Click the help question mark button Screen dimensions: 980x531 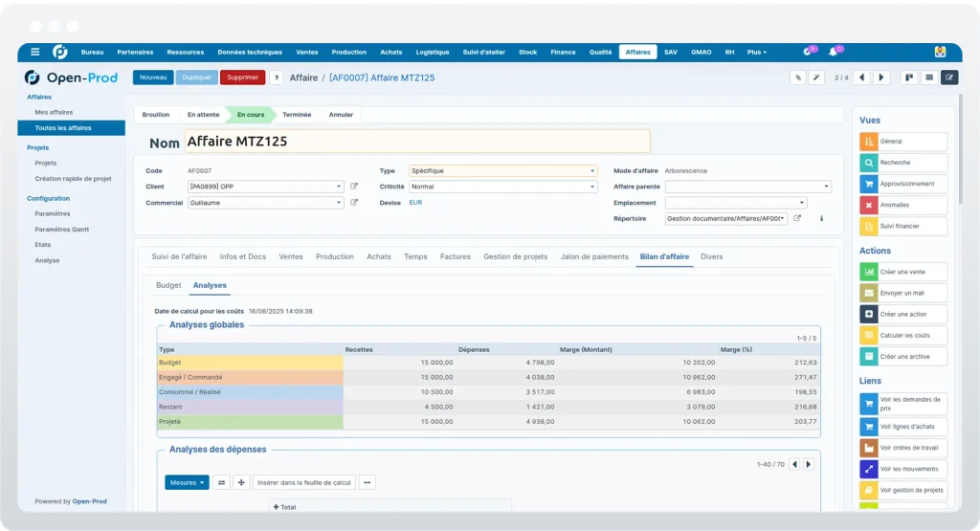click(x=277, y=77)
